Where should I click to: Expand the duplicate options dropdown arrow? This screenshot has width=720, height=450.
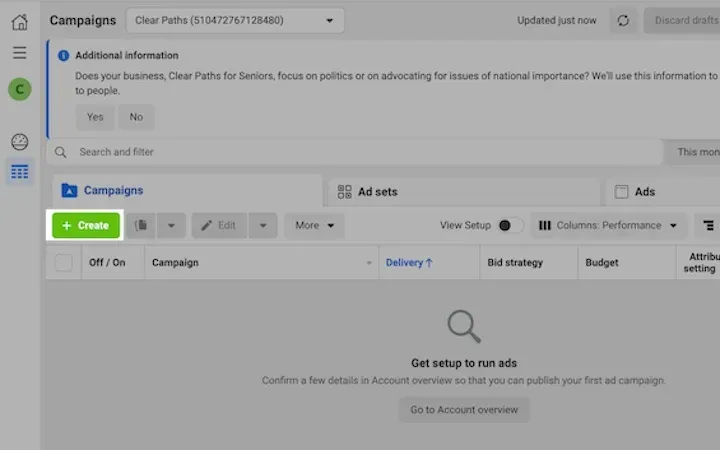pyautogui.click(x=171, y=225)
